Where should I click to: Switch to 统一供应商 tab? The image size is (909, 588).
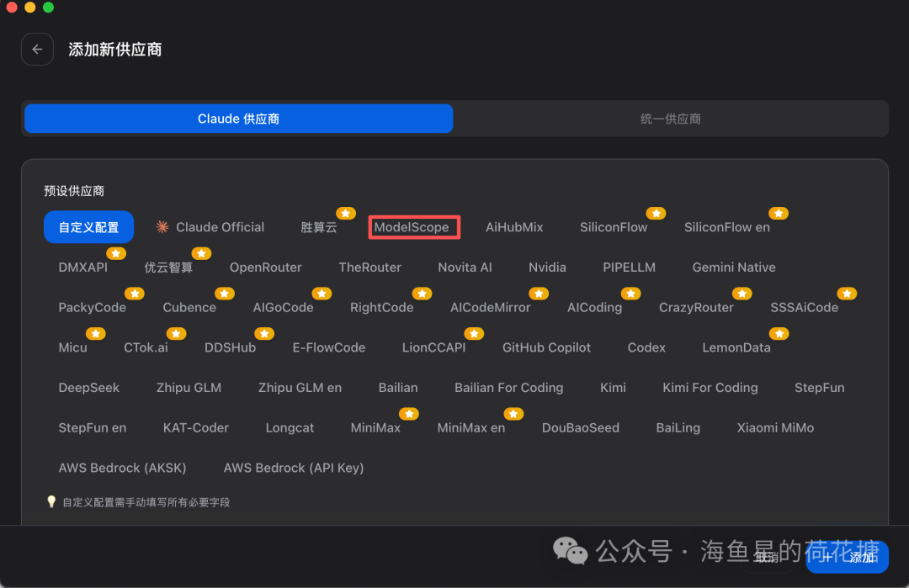click(670, 119)
